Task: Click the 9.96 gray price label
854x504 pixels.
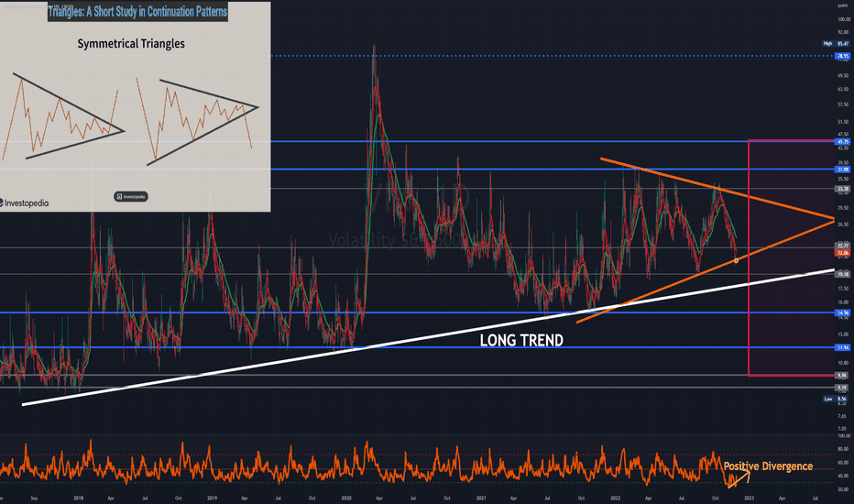Action: [x=843, y=376]
